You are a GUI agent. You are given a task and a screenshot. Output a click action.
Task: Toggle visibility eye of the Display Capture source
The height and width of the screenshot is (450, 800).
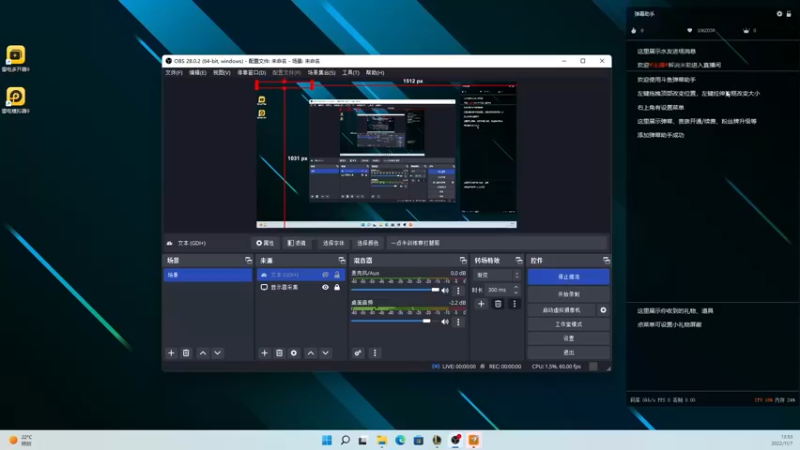click(326, 287)
